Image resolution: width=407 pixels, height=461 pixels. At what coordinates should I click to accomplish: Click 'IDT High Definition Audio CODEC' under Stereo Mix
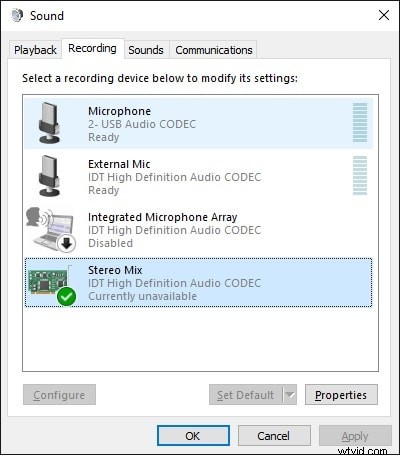click(174, 283)
